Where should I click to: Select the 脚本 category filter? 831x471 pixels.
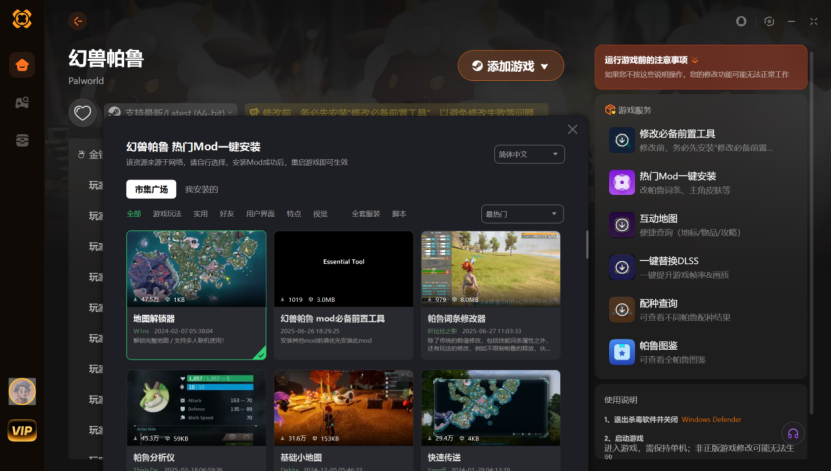(x=399, y=214)
